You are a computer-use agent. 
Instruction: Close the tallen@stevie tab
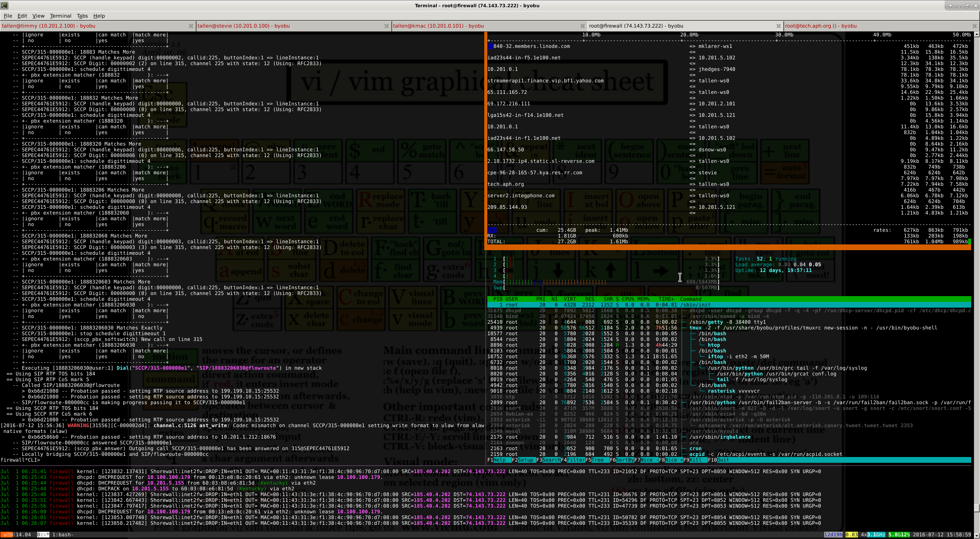tap(386, 26)
